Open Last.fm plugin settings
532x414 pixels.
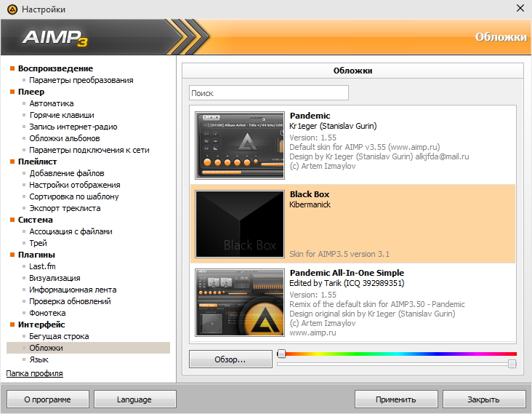point(42,266)
